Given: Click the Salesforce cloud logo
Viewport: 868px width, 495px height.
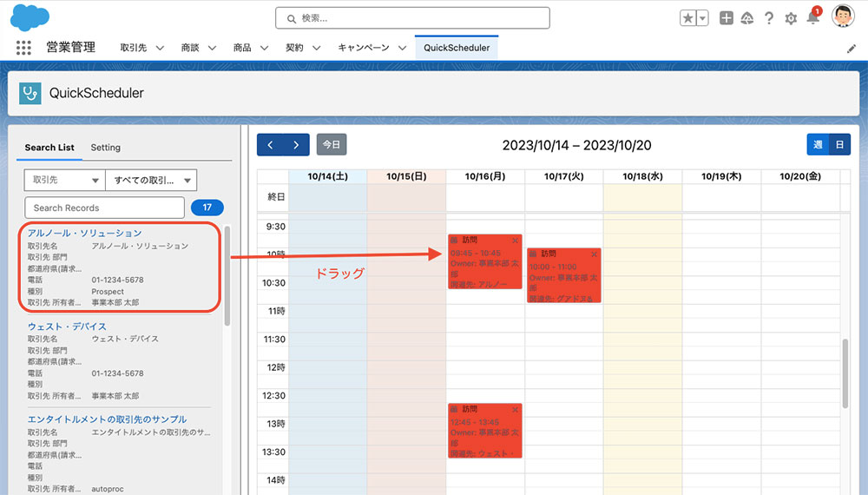Looking at the screenshot, I should (30, 16).
